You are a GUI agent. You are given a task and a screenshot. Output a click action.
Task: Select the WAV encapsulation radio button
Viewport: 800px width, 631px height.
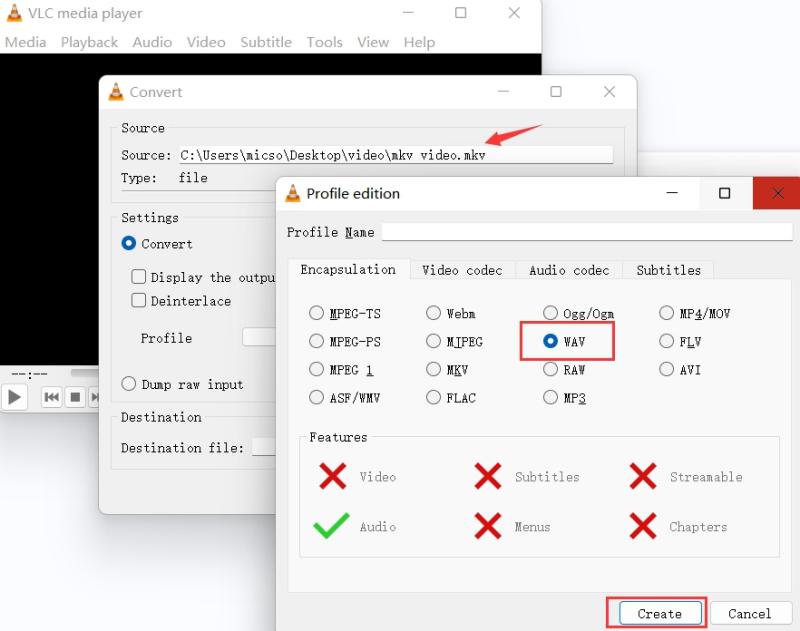[550, 341]
